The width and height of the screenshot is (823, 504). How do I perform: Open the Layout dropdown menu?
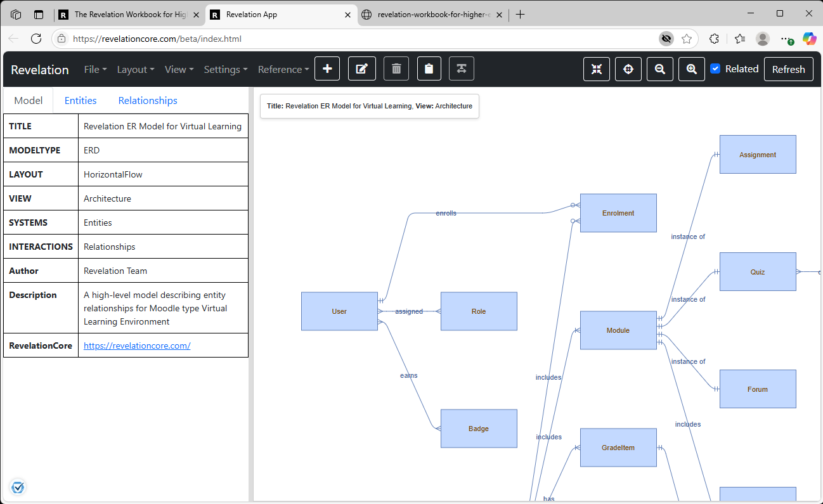(x=135, y=69)
